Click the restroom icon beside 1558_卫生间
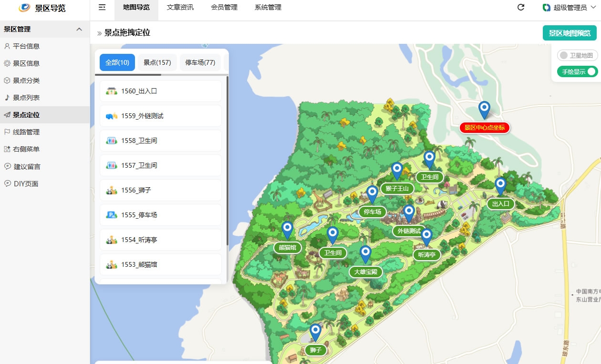 pos(112,141)
